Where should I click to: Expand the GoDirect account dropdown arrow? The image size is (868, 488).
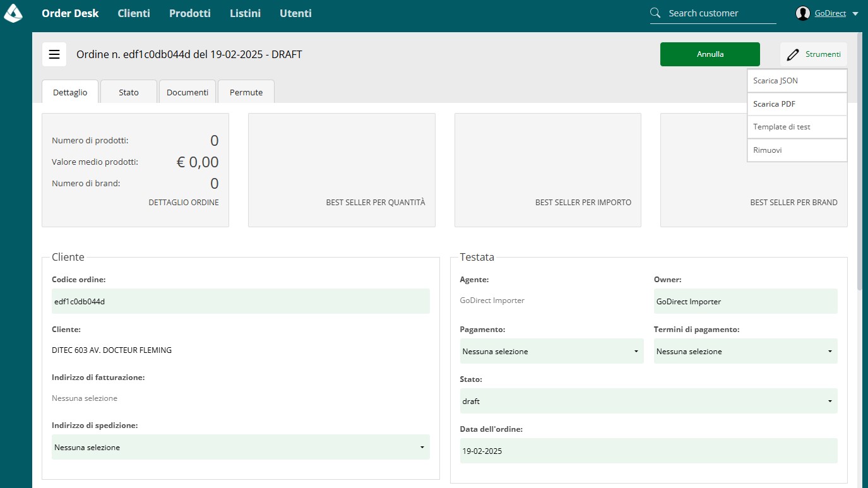coord(855,13)
